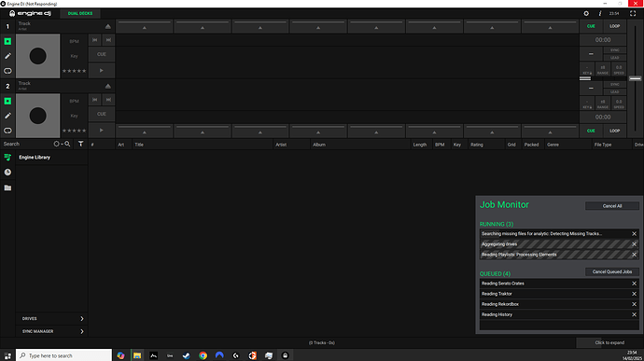
Task: Click deck 2 loop icon on left
Action: [7, 131]
